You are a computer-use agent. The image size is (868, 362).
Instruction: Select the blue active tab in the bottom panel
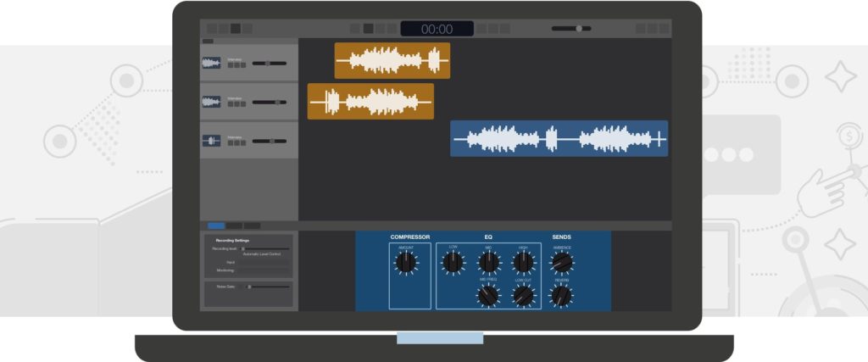point(216,226)
